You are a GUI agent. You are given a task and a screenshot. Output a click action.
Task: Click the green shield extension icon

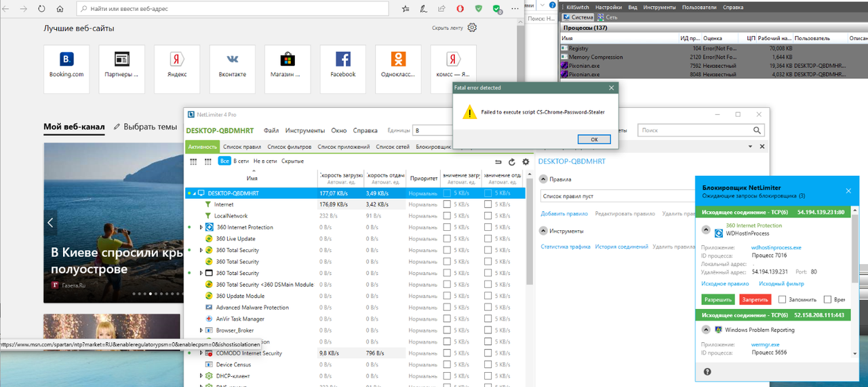point(479,9)
